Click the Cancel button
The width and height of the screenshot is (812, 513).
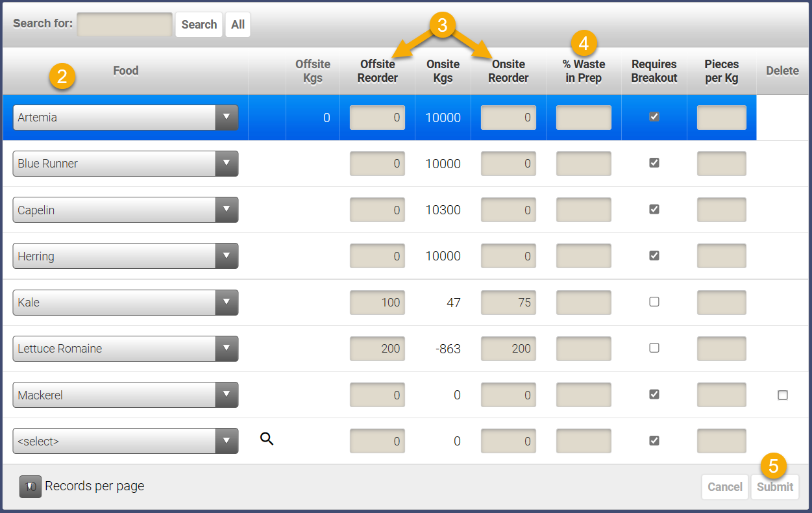point(724,487)
